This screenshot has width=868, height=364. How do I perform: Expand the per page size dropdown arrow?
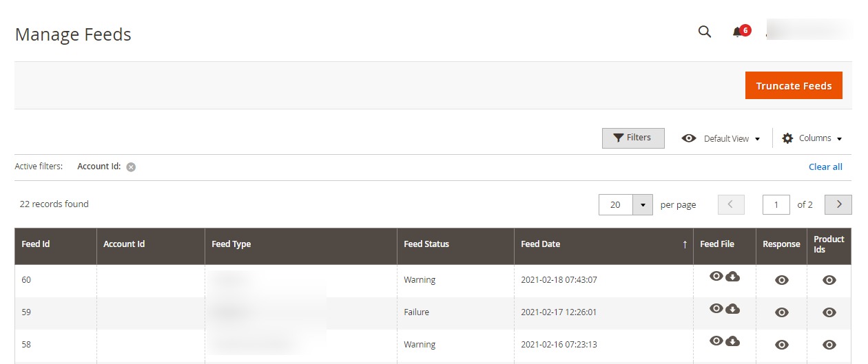tap(643, 204)
